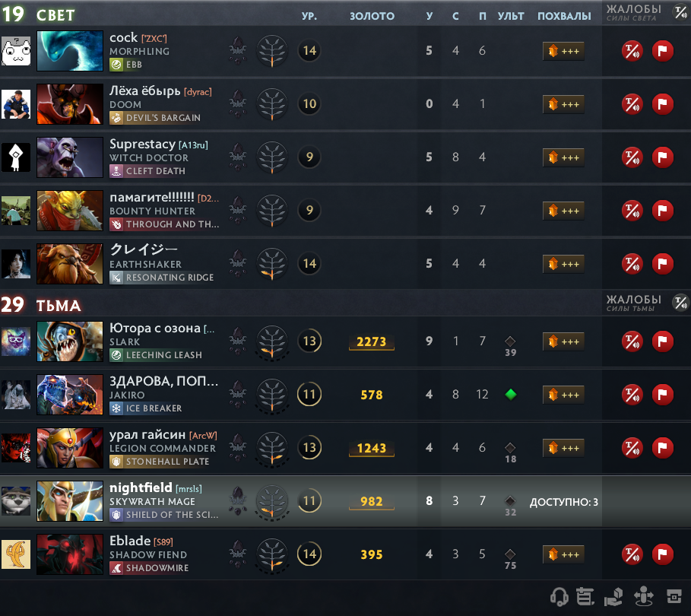View Slark's talent tree icon
Image resolution: width=691 pixels, height=616 pixels.
(272, 341)
